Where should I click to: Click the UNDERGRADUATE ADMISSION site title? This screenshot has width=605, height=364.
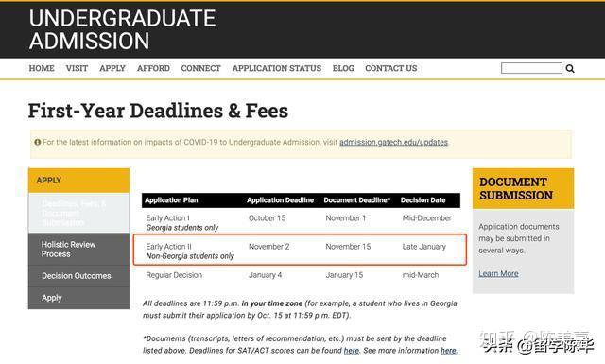coord(122,29)
